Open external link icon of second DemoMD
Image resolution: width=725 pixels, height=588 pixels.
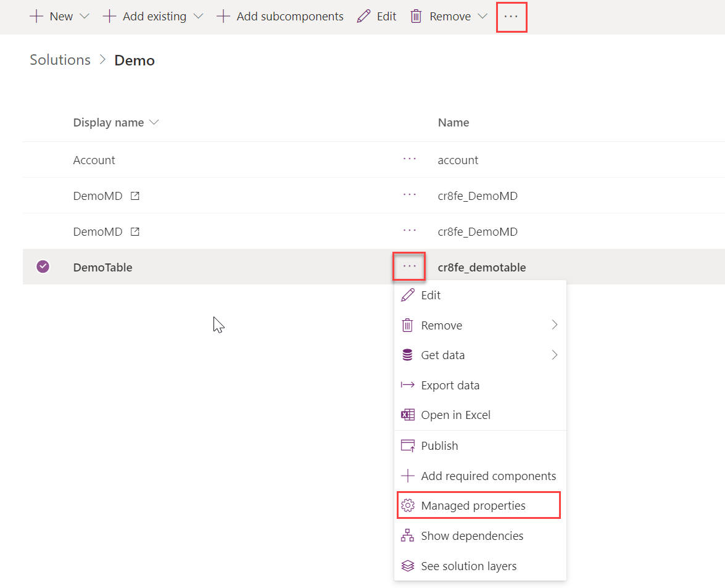point(135,231)
